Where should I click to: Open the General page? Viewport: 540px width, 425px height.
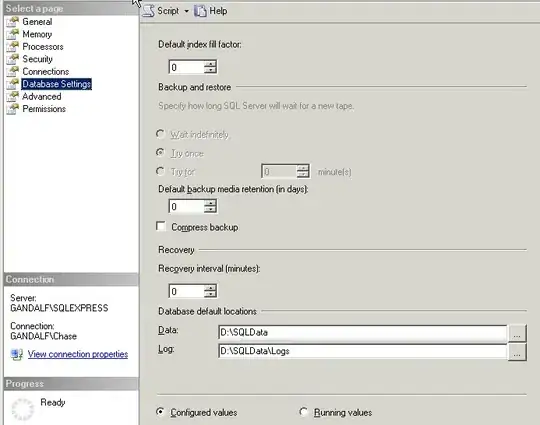37,22
